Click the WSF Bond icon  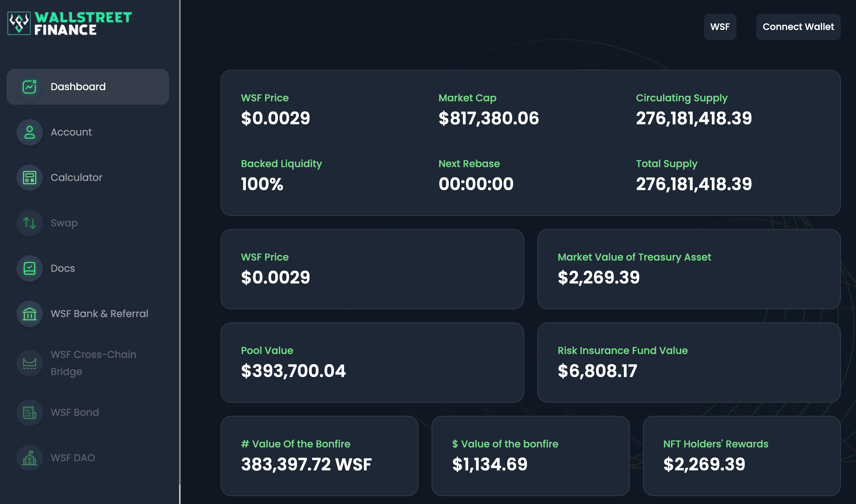(30, 413)
